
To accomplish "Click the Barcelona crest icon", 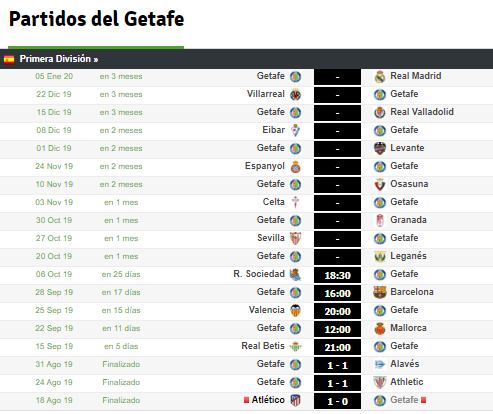I will point(380,293).
